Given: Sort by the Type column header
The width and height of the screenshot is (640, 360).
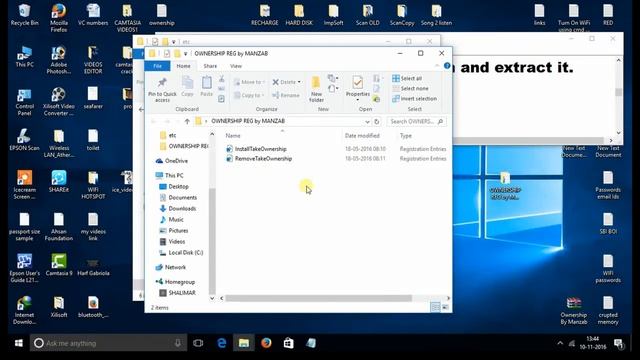Looking at the screenshot, I should coord(406,136).
